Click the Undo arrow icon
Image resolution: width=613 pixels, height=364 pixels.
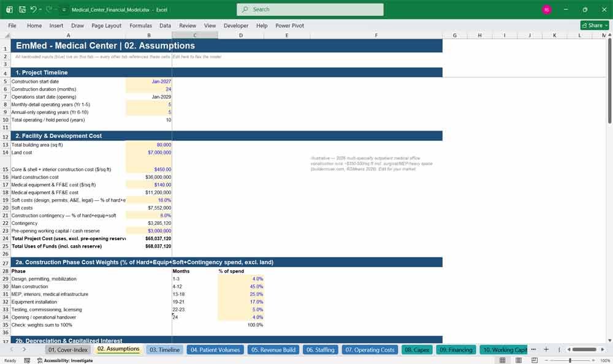pyautogui.click(x=34, y=9)
